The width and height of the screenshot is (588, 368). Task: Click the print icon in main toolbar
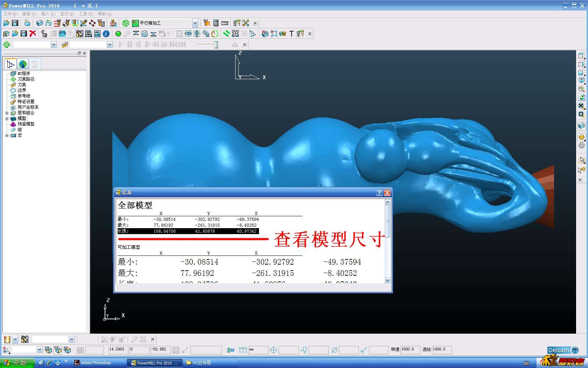27,23
